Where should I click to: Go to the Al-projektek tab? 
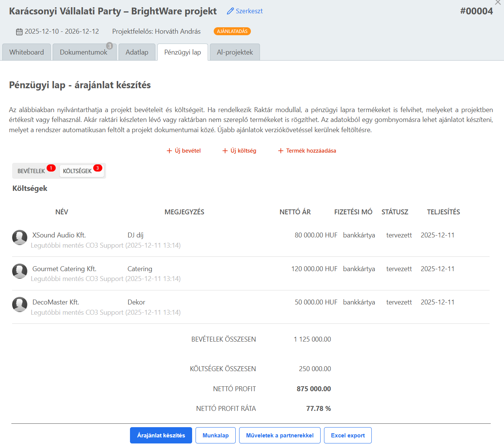coord(235,52)
